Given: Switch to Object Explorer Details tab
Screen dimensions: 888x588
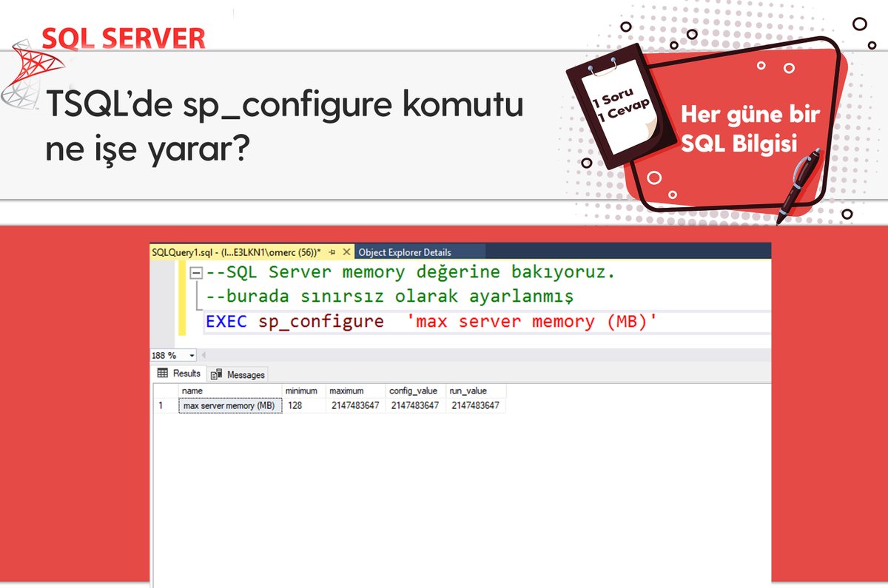Looking at the screenshot, I should tap(405, 252).
